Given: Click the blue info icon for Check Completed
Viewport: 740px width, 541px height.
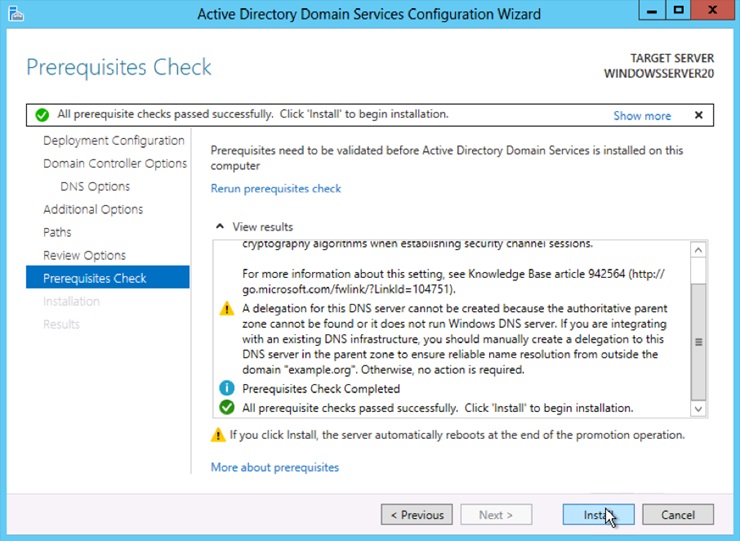Looking at the screenshot, I should coord(227,389).
